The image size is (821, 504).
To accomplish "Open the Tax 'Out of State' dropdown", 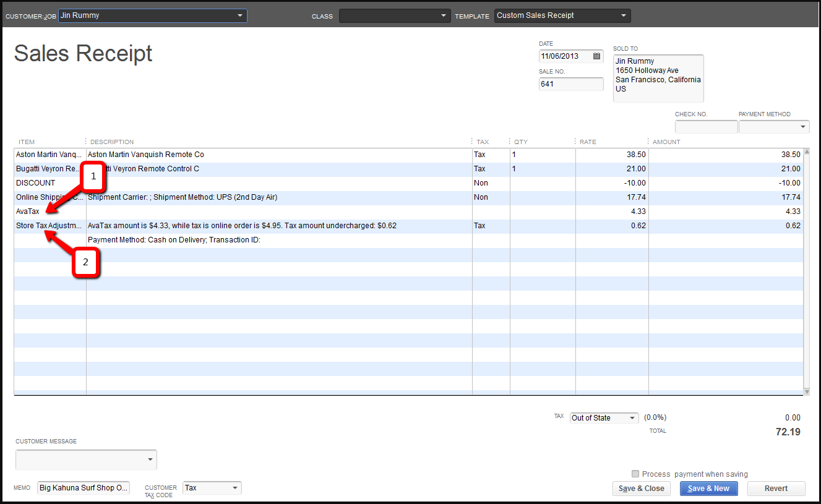I will (x=632, y=418).
